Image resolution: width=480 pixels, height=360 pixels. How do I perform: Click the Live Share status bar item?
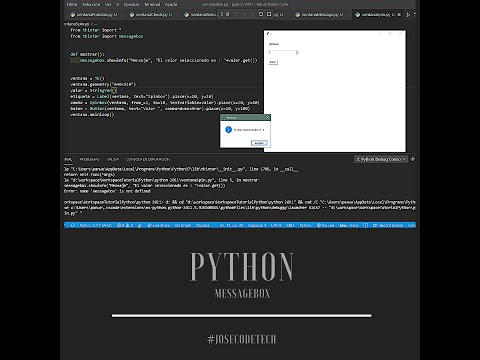tap(159, 226)
